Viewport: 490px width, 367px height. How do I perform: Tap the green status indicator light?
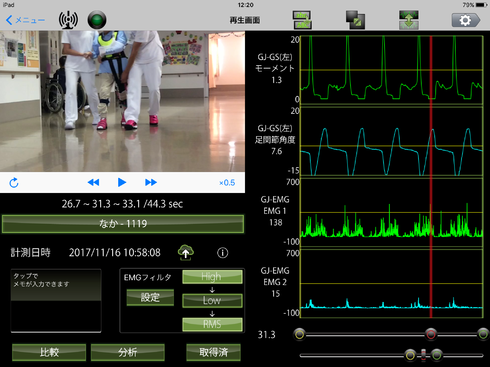(97, 20)
